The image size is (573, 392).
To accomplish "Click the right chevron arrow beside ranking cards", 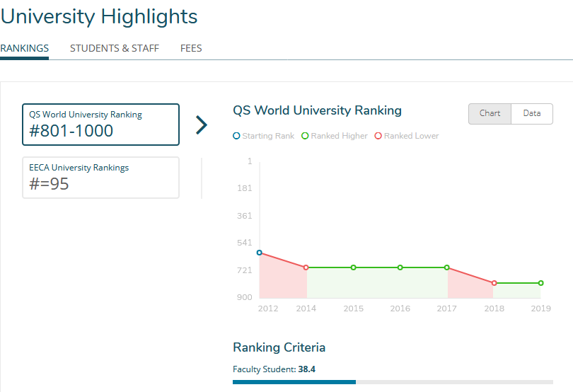I will coord(202,125).
